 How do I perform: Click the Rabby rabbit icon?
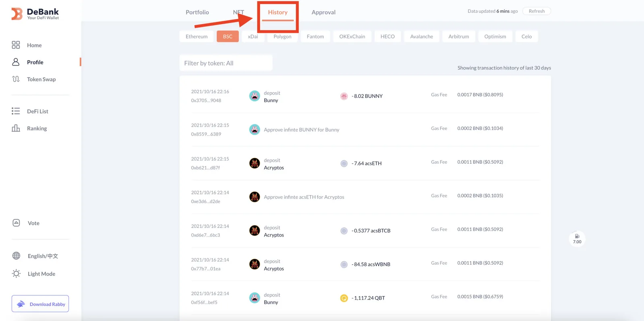(x=21, y=304)
